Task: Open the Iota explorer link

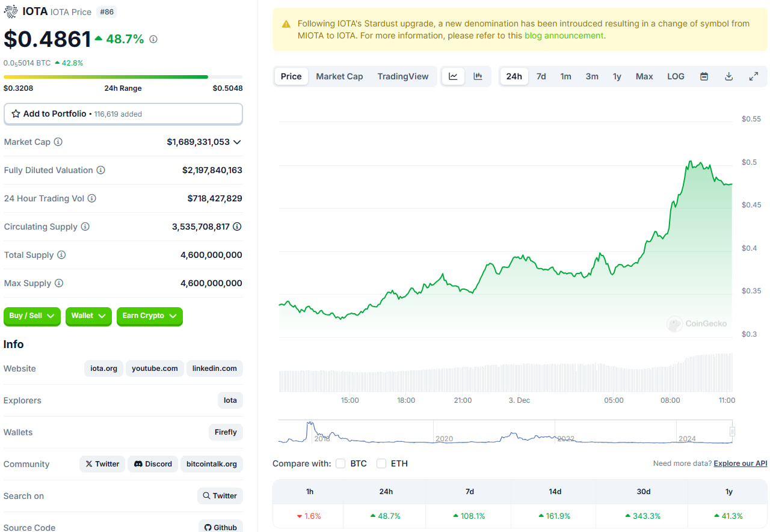Action: coord(230,400)
